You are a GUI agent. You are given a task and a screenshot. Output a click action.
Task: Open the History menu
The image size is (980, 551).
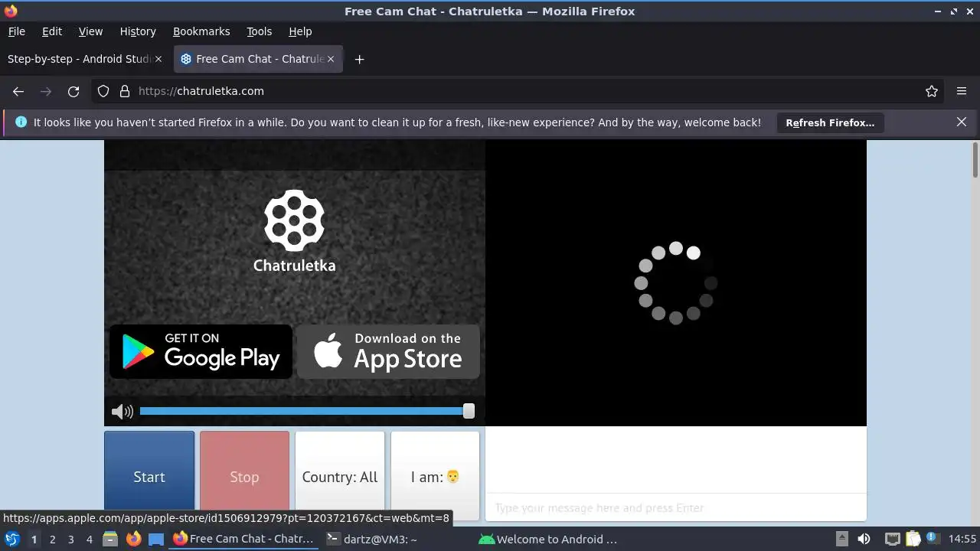coord(138,31)
